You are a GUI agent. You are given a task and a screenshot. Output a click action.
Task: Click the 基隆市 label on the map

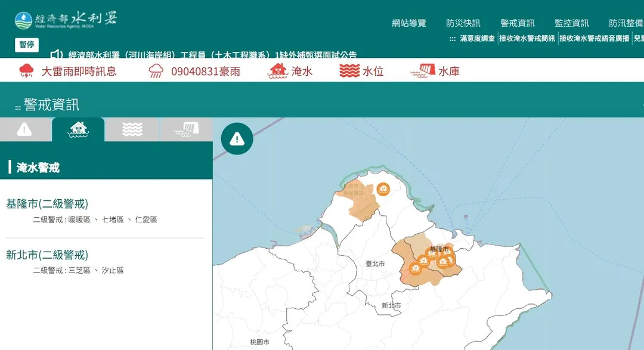(x=439, y=249)
